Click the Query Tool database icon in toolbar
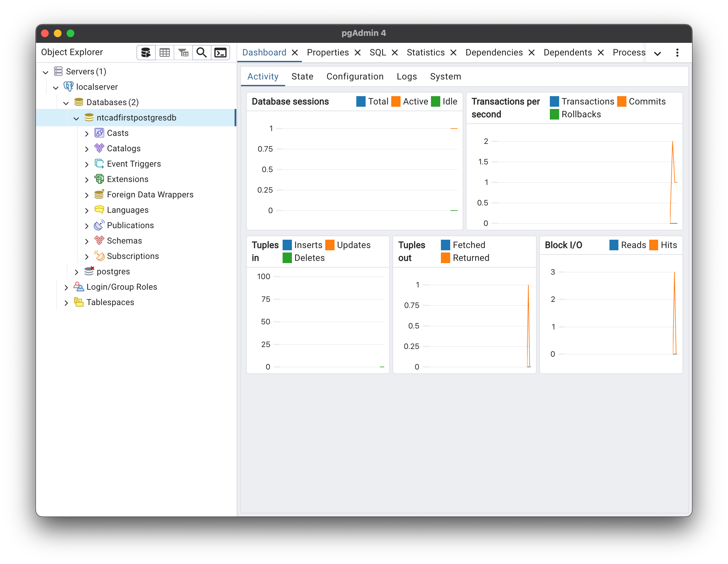 pos(146,53)
